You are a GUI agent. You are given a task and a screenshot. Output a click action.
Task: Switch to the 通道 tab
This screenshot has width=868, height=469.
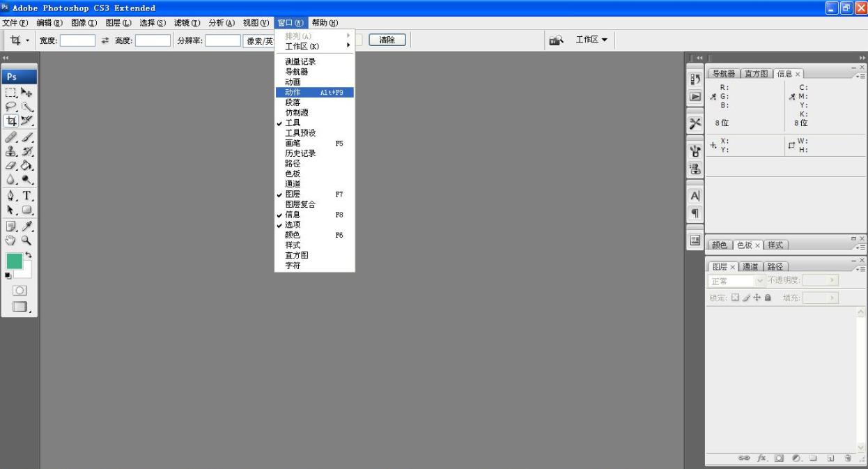click(x=750, y=267)
